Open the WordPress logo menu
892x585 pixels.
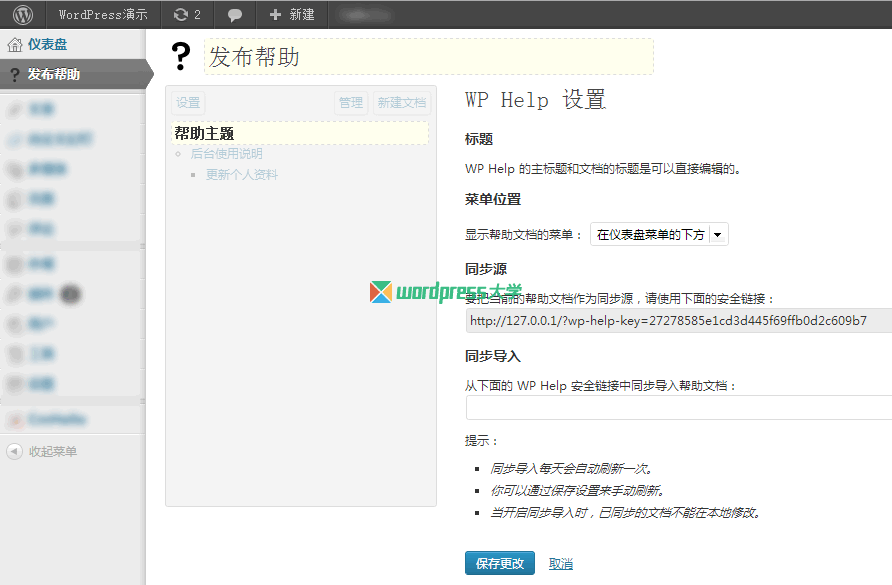point(23,15)
